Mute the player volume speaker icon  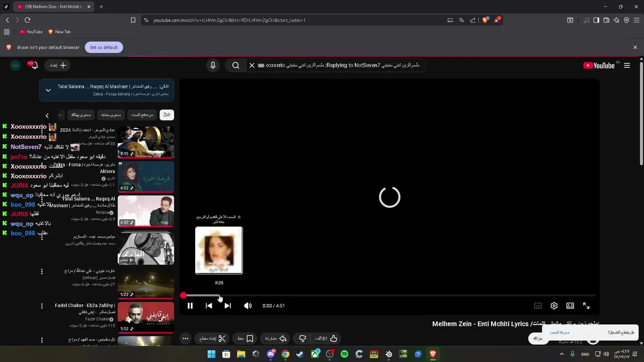tap(248, 306)
